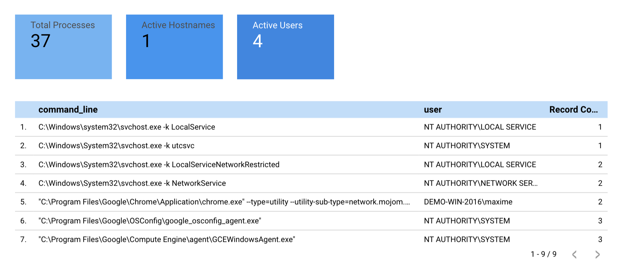The width and height of the screenshot is (644, 270).
Task: Click the Active Hostnames scorecard
Action: (174, 47)
